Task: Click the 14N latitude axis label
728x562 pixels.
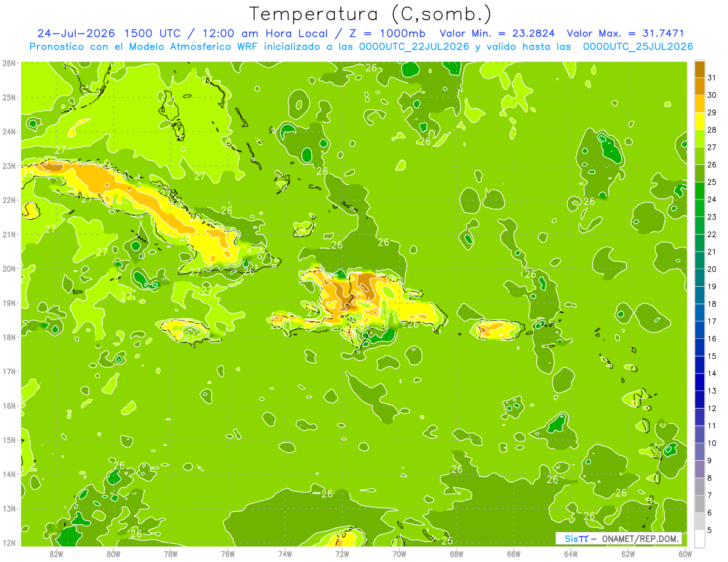Action: click(9, 474)
